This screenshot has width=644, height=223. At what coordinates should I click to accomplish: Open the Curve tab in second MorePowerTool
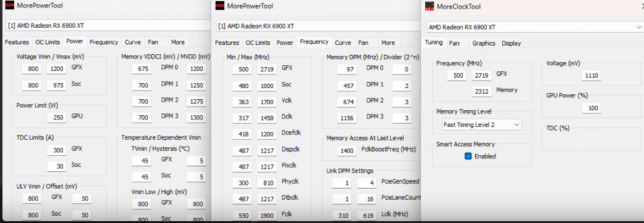pyautogui.click(x=343, y=43)
